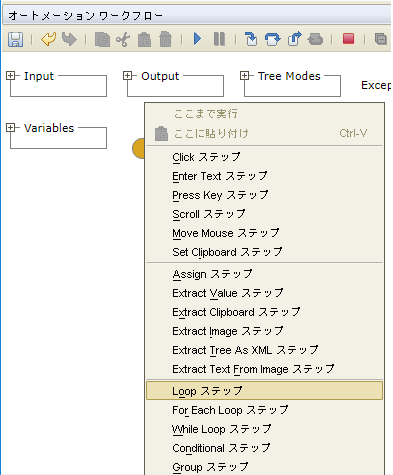This screenshot has height=475, width=393.
Task: Click the ここに貼り付け menu entry
Action: click(x=264, y=133)
